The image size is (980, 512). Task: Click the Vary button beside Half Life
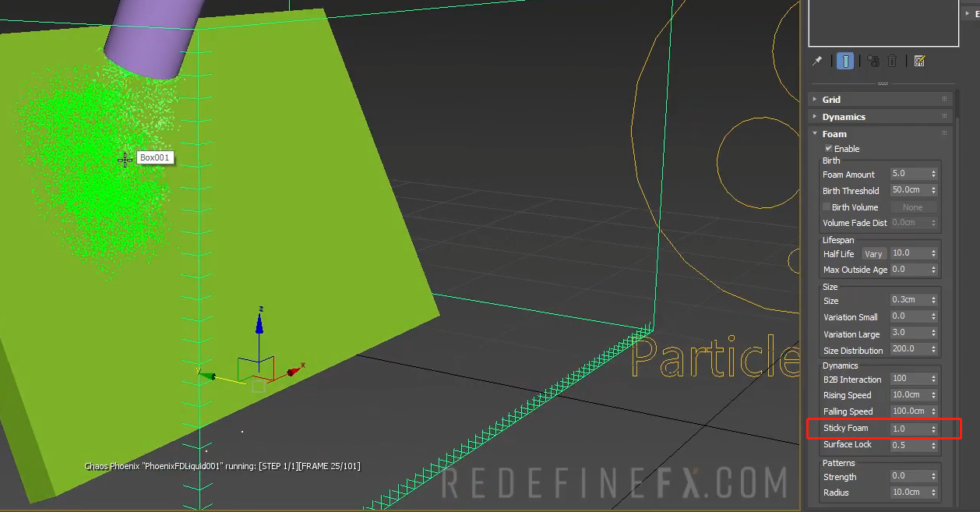(873, 254)
